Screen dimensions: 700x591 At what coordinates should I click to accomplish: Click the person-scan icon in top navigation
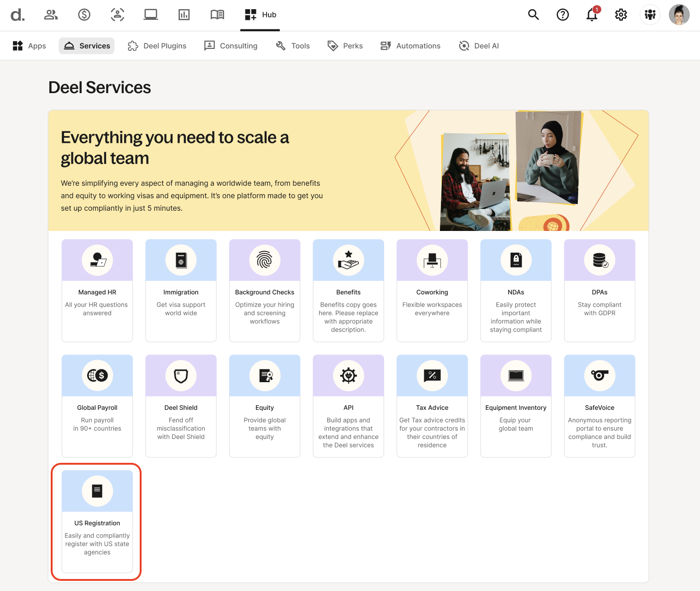pyautogui.click(x=118, y=15)
